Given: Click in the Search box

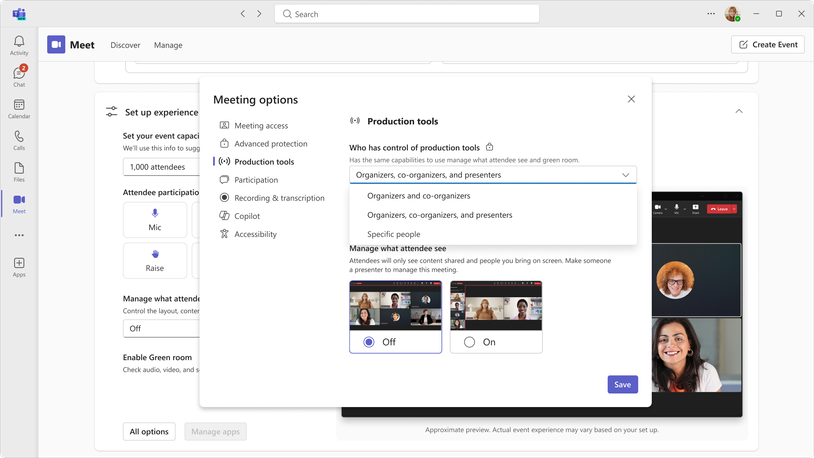Looking at the screenshot, I should pos(407,14).
